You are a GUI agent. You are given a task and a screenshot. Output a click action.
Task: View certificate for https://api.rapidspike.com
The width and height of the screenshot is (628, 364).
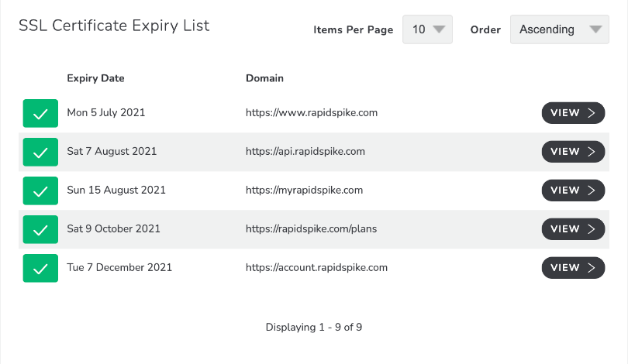point(573,152)
